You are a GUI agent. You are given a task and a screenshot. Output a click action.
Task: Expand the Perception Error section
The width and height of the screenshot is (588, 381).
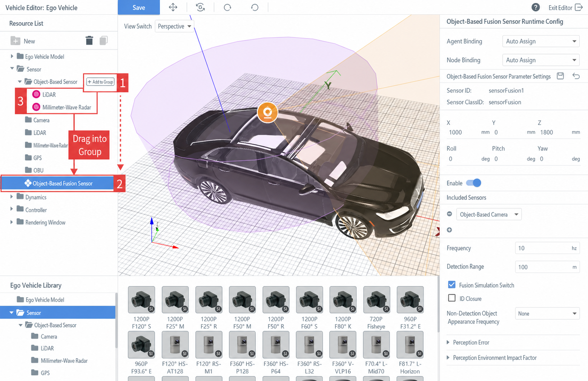coord(448,342)
